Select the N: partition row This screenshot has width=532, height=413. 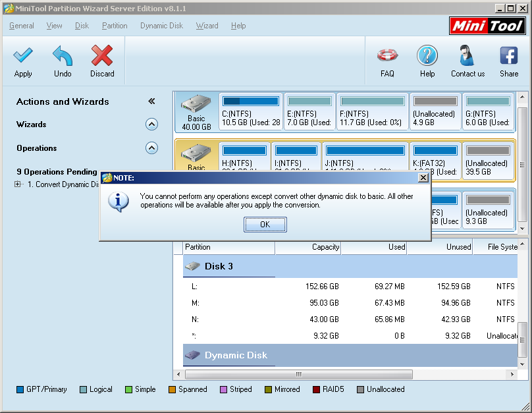350,319
